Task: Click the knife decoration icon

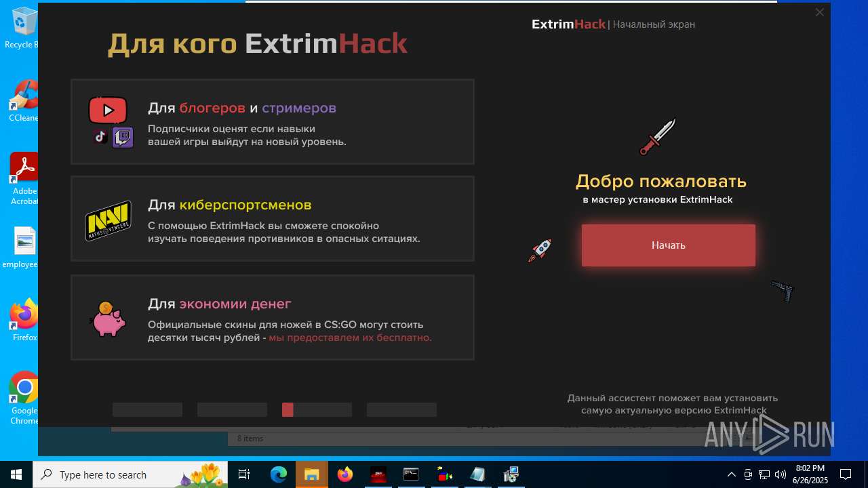Action: click(658, 136)
